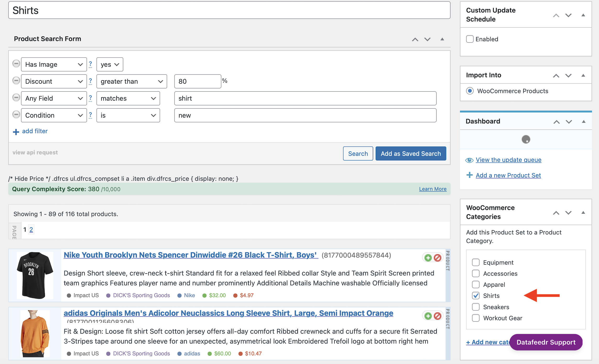Open the Datafeedr Support widget
This screenshot has width=599, height=364.
[546, 342]
